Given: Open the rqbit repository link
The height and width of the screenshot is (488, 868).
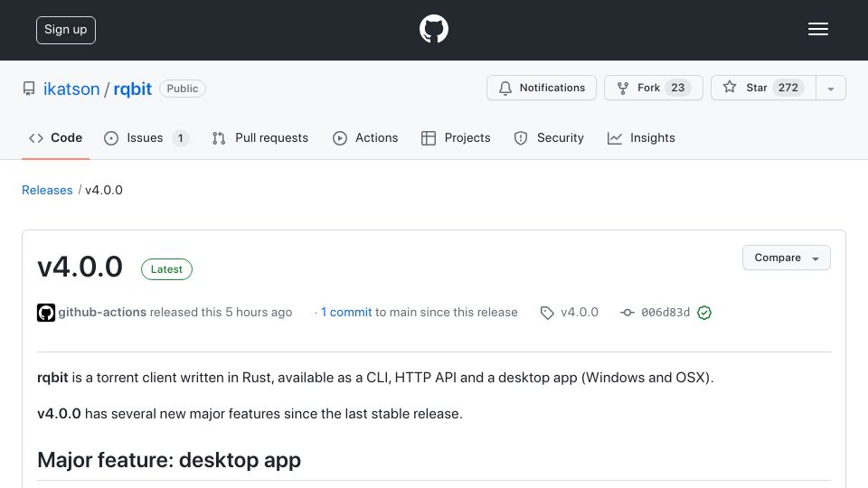Looking at the screenshot, I should (x=132, y=89).
